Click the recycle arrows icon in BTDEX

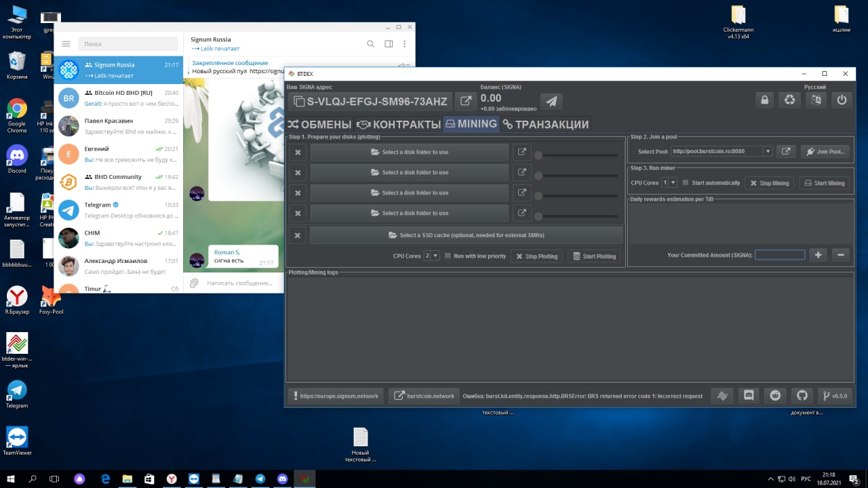(790, 100)
